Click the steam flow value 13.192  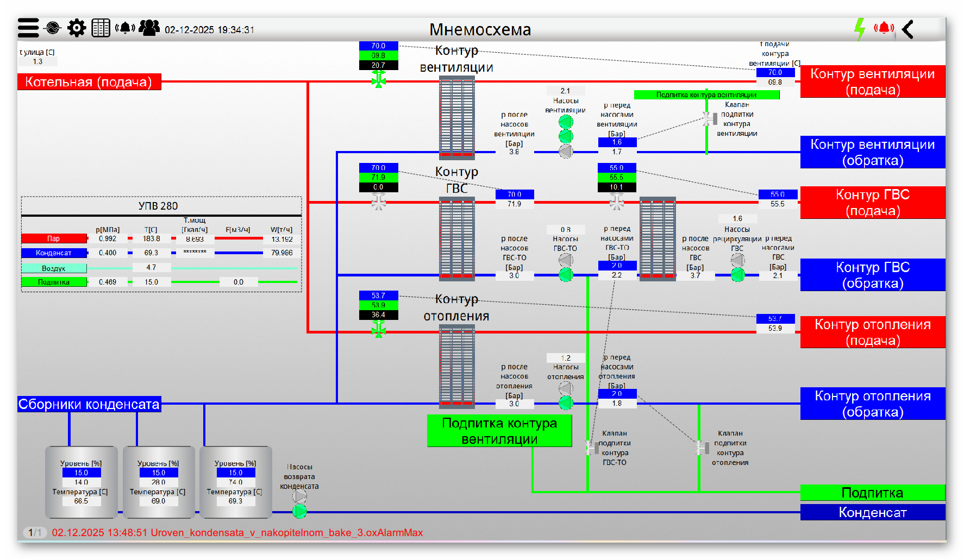282,239
